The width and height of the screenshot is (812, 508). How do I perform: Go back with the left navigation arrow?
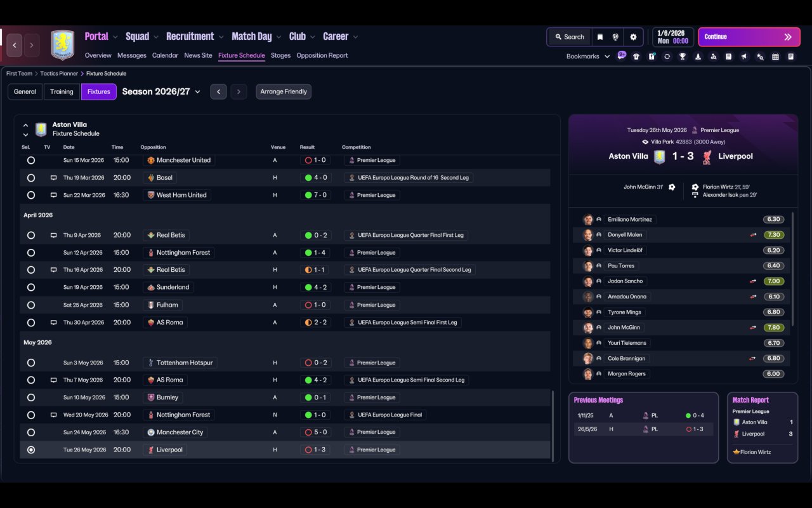(15, 45)
